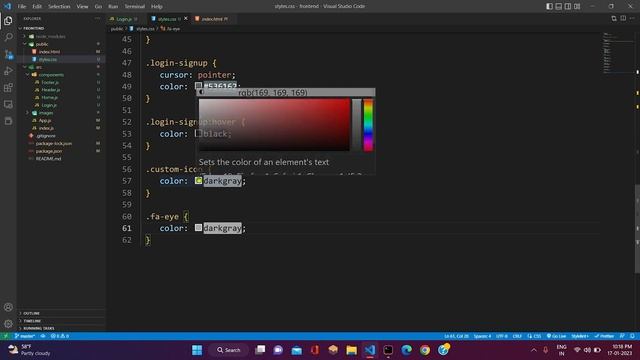Click the Spaces: 4 indentation indicator
Image resolution: width=640 pixels, height=360 pixels.
(482, 336)
